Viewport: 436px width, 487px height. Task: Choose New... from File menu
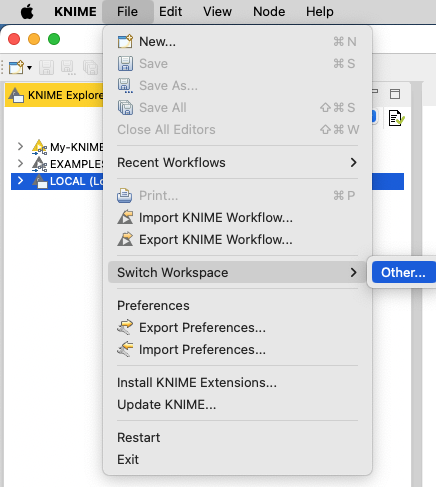[x=237, y=42]
